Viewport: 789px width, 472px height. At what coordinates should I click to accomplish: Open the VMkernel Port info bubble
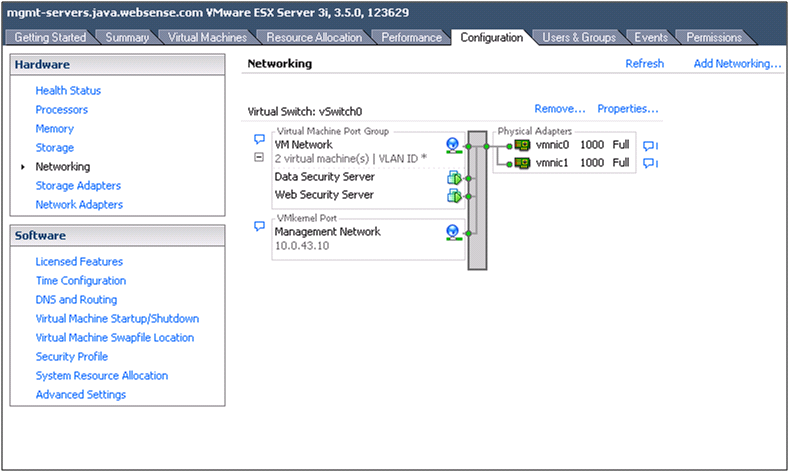(x=259, y=226)
